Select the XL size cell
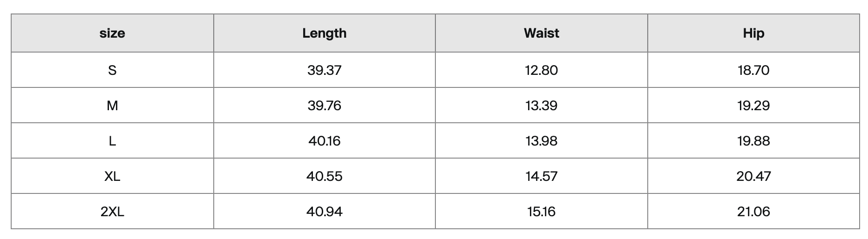The image size is (868, 239). click(112, 176)
